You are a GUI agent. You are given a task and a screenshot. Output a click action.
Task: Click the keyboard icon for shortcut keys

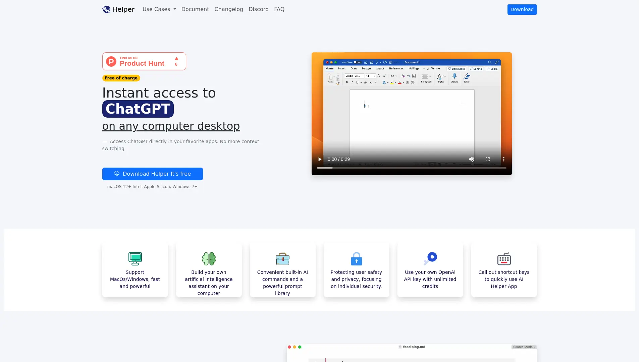[504, 259]
